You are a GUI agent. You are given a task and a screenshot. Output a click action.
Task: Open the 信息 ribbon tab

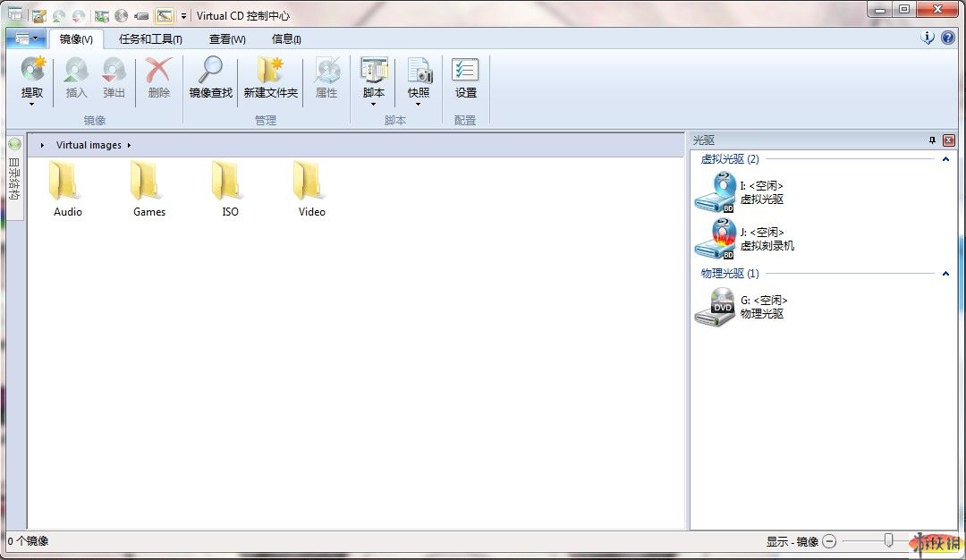[x=286, y=39]
